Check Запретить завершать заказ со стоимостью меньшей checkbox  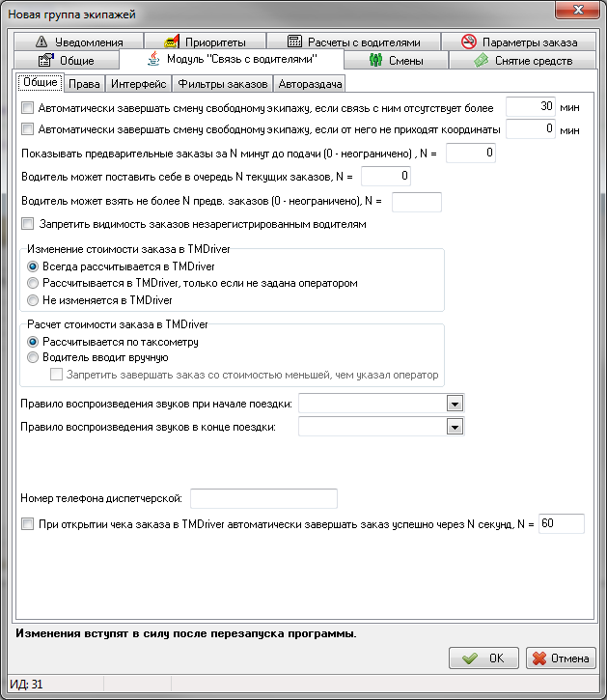tap(56, 375)
